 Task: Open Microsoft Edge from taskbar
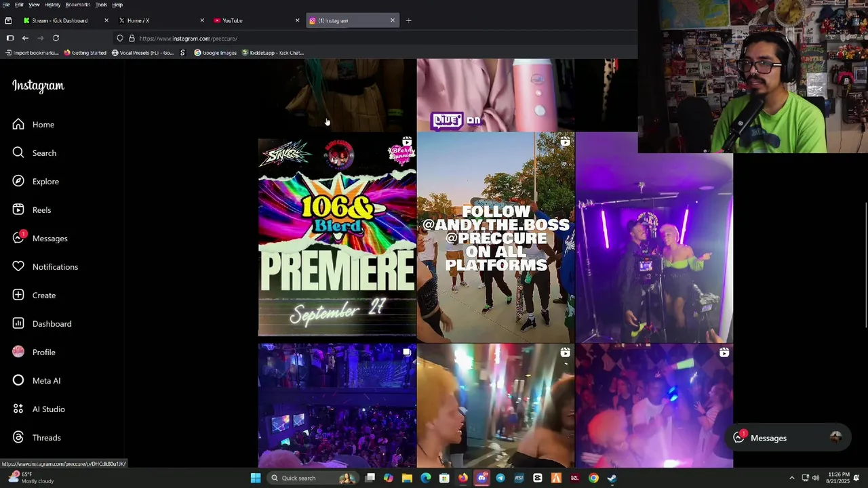coord(425,478)
